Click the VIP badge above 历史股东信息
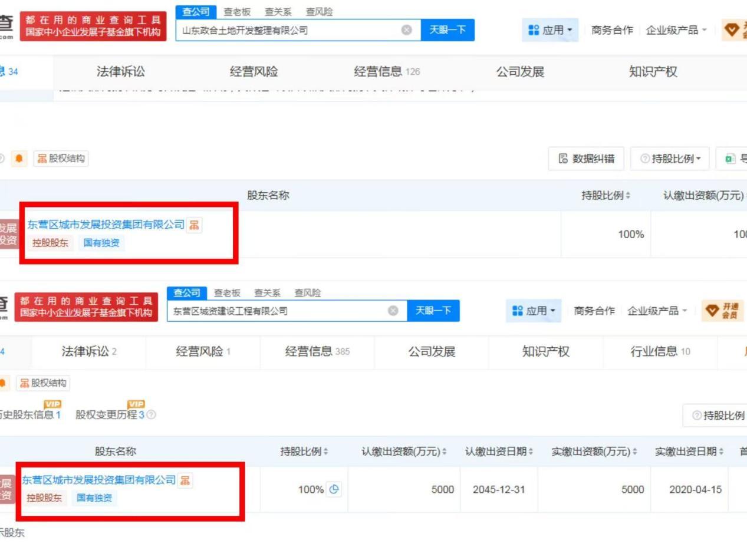Image resolution: width=747 pixels, height=560 pixels. pos(53,404)
